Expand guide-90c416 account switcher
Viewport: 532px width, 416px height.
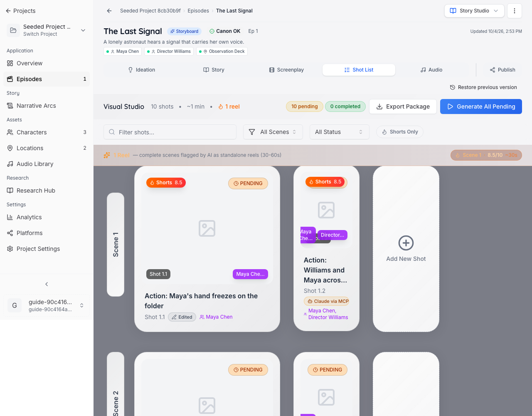tap(47, 305)
